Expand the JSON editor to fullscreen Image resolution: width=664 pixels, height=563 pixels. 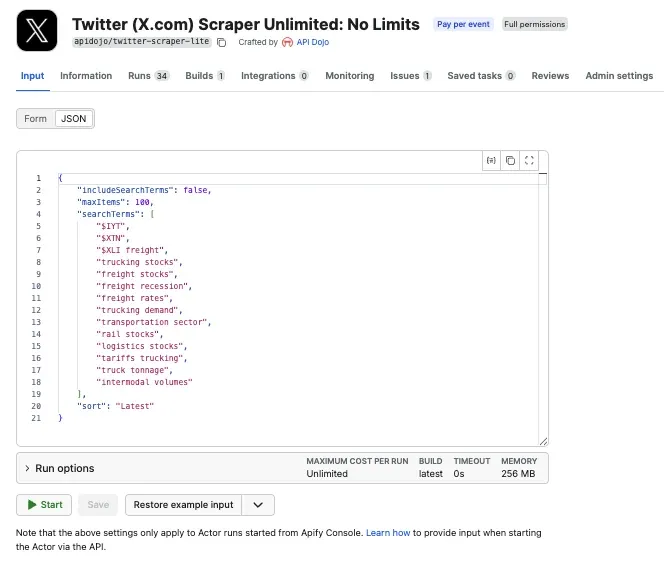click(x=529, y=161)
